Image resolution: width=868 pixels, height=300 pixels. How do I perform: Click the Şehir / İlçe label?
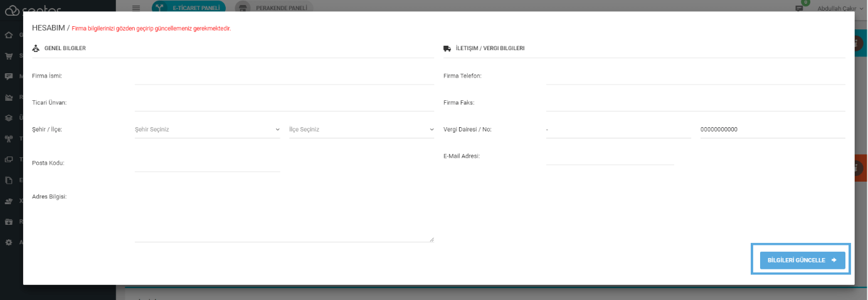[47, 130]
